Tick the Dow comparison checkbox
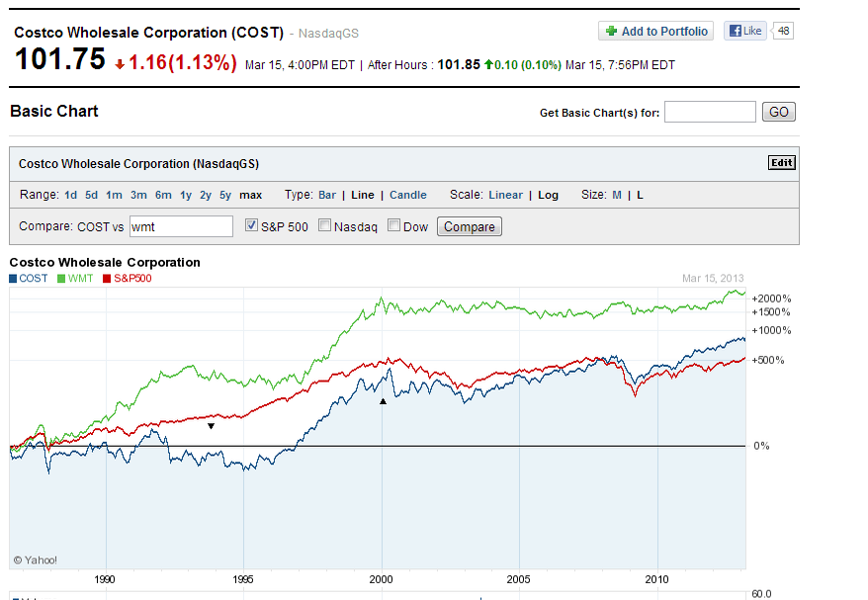 tap(393, 225)
